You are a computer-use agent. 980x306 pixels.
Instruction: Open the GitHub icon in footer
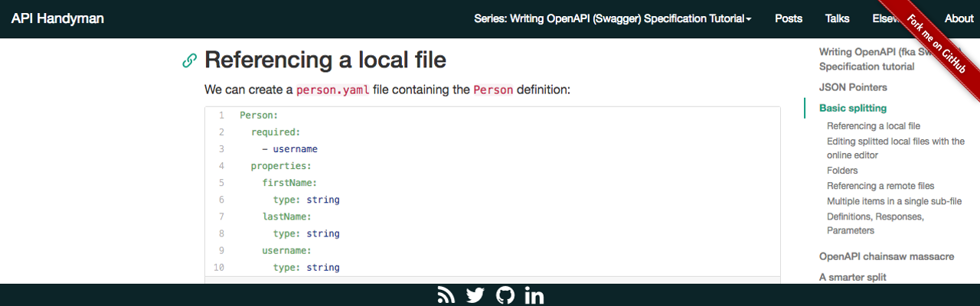pyautogui.click(x=505, y=295)
